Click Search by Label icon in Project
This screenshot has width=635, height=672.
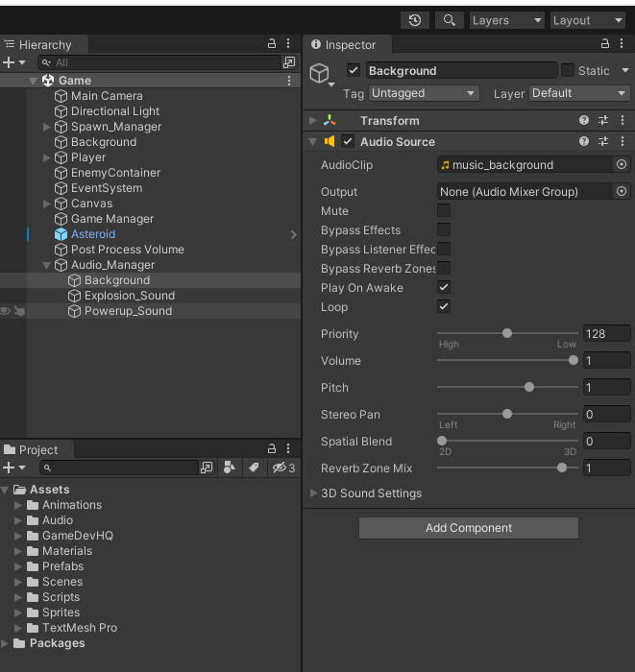click(x=254, y=468)
